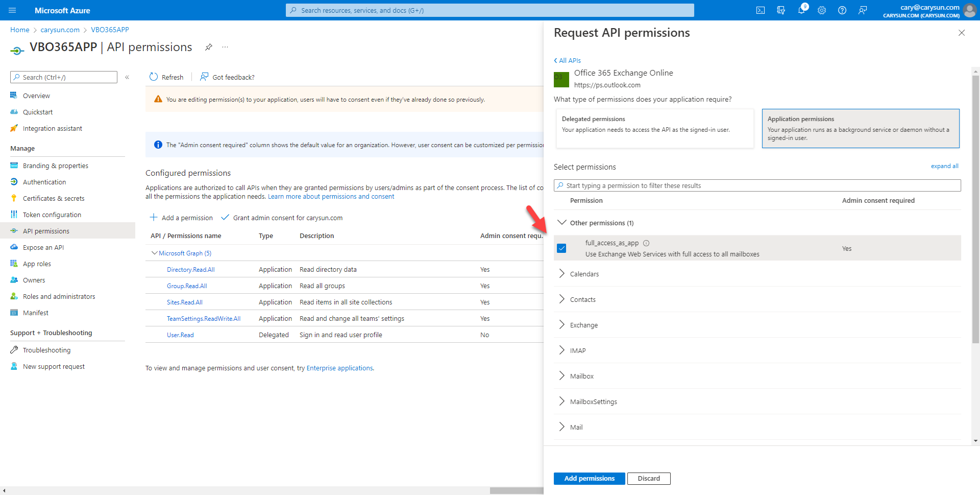Close the Request API permissions panel
This screenshot has width=980, height=495.
click(x=962, y=33)
